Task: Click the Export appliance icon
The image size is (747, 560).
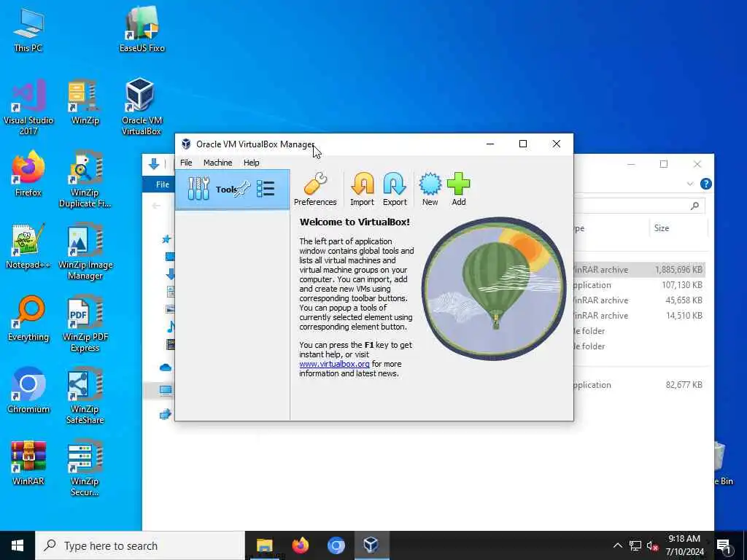Action: [x=395, y=190]
